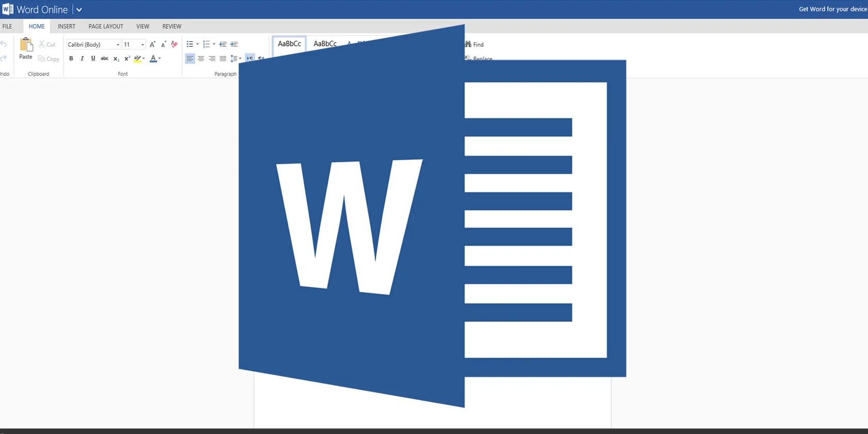Undo the last action with Undo arrow

4,44
